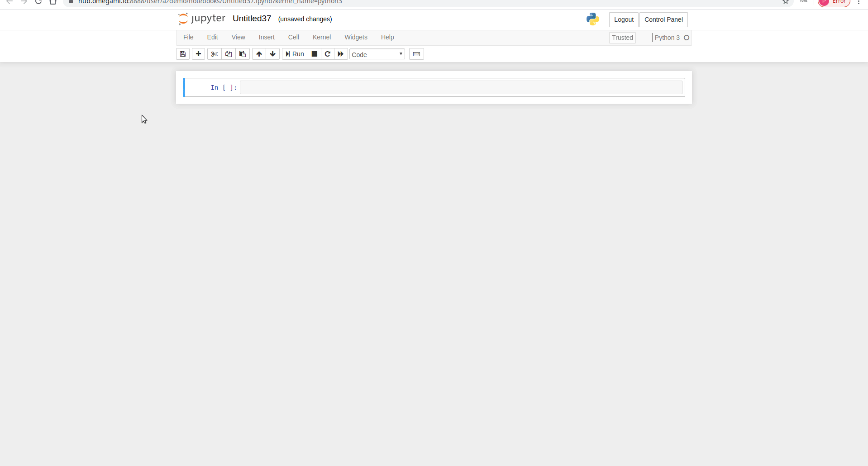Rename the notebook title Untitled37
Viewport: 868px width, 466px height.
pos(252,19)
